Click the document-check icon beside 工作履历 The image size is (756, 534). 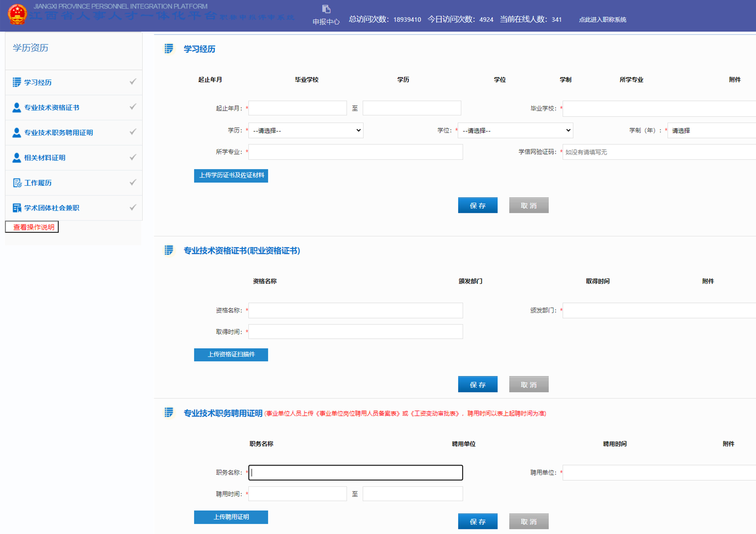coord(17,183)
